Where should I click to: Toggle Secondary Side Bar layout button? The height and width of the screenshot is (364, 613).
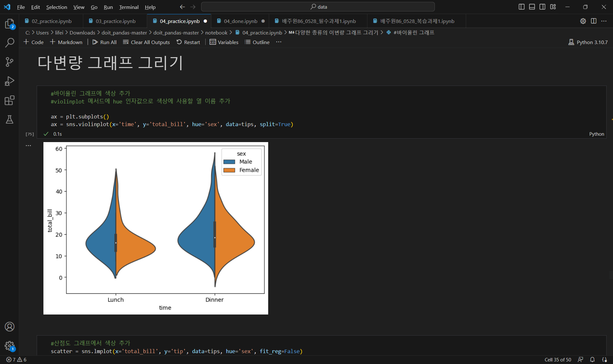542,7
